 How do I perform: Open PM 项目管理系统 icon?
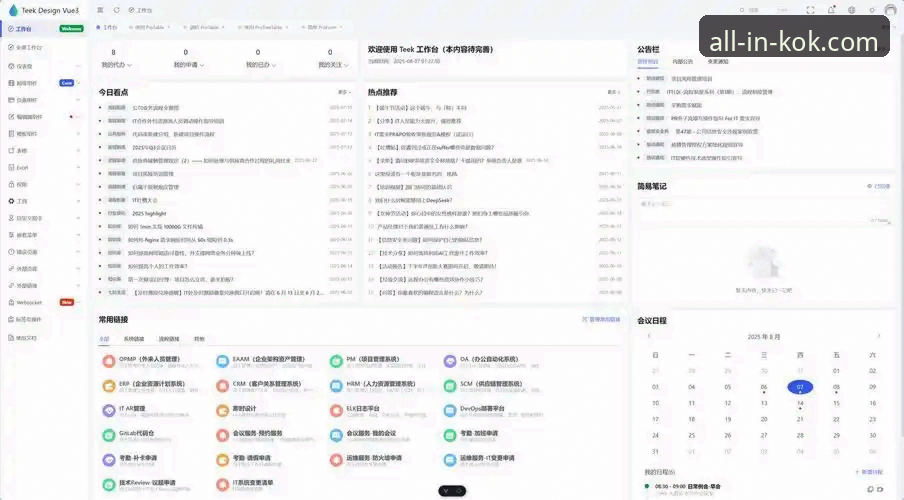pyautogui.click(x=336, y=362)
